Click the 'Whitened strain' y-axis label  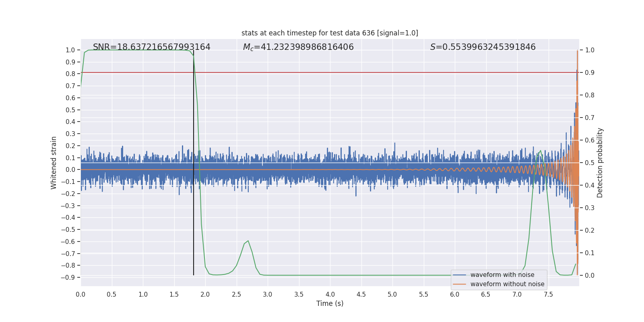54,163
